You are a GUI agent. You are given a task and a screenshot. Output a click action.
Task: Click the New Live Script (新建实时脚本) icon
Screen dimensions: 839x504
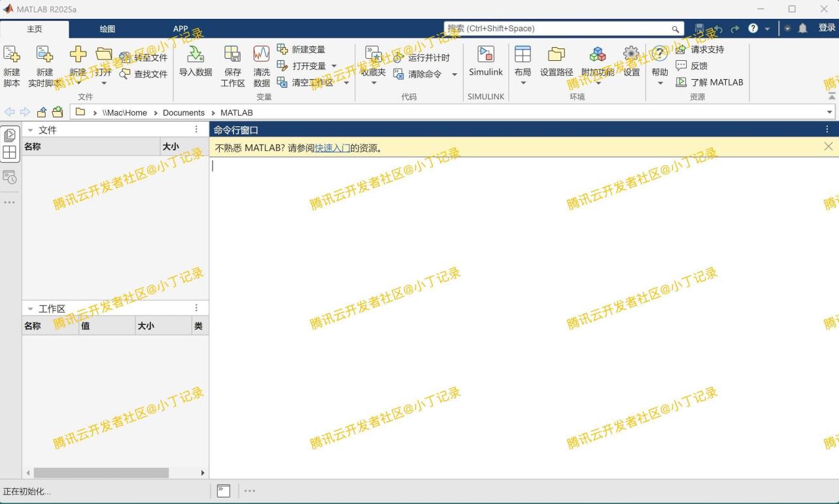point(44,54)
